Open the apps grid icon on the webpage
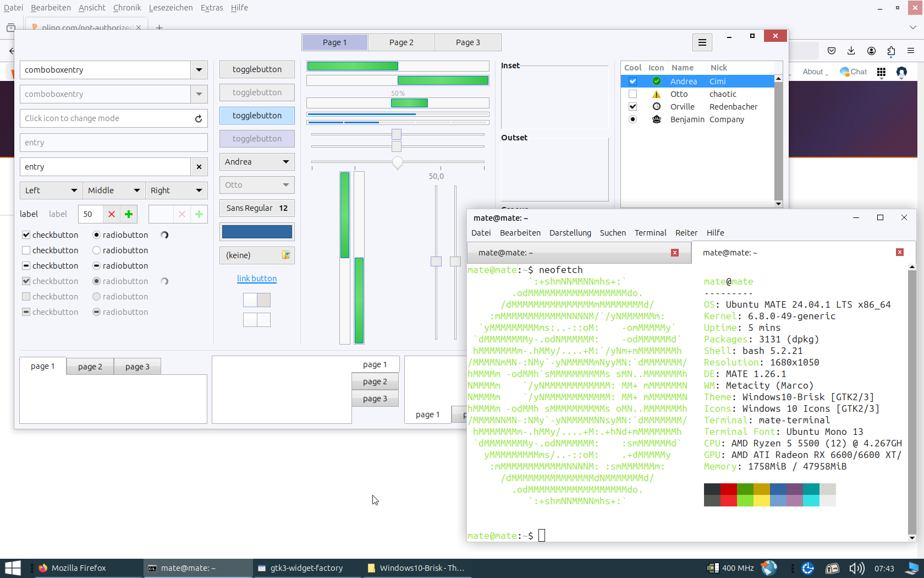This screenshot has width=924, height=578. (x=881, y=72)
